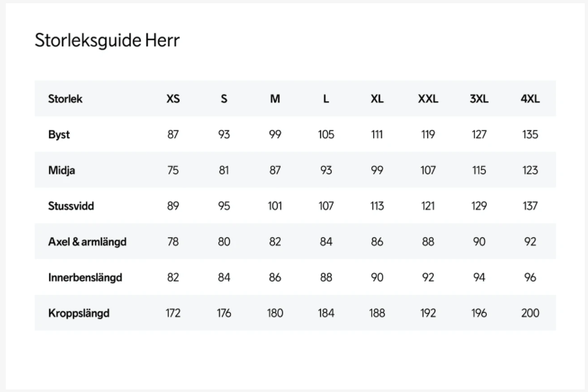Click Byst value 105 for size L
588x392 pixels.
(326, 135)
